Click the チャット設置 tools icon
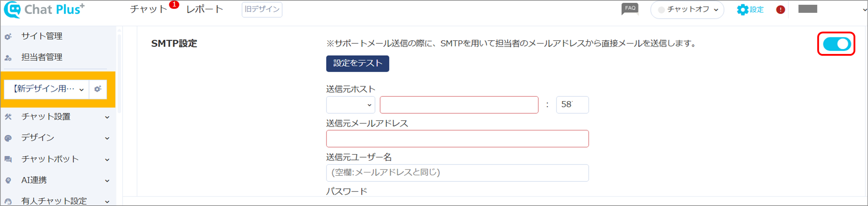The width and height of the screenshot is (868, 206). click(x=8, y=117)
